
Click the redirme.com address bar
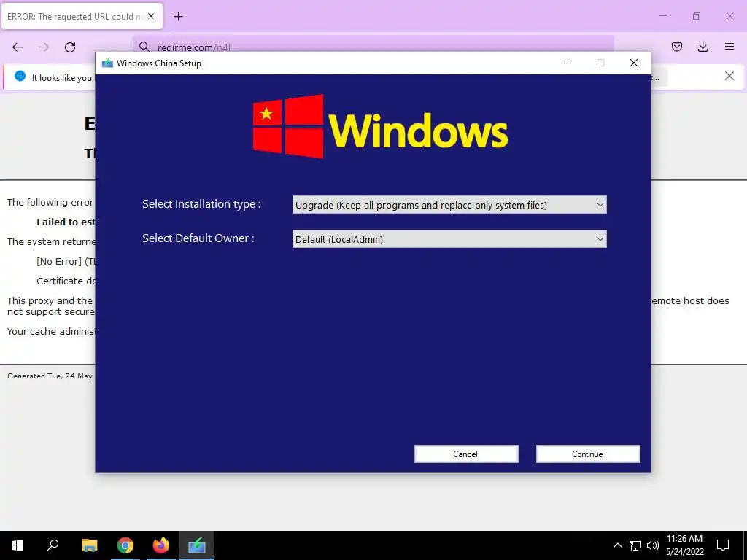coord(373,47)
